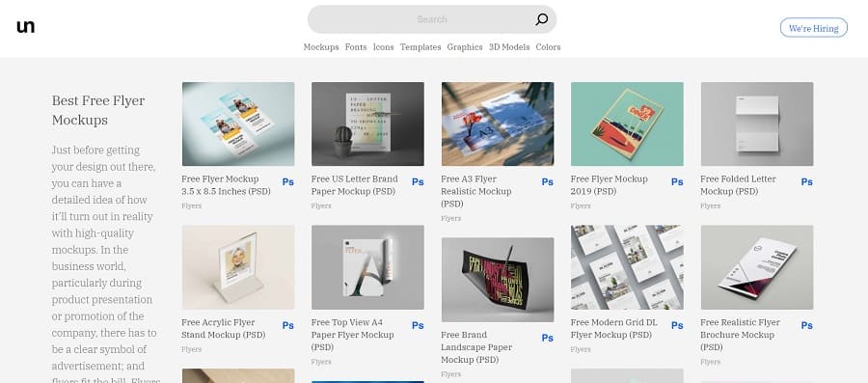Click Ps icon beside Free Flyer Mockup 2019

coord(677,182)
